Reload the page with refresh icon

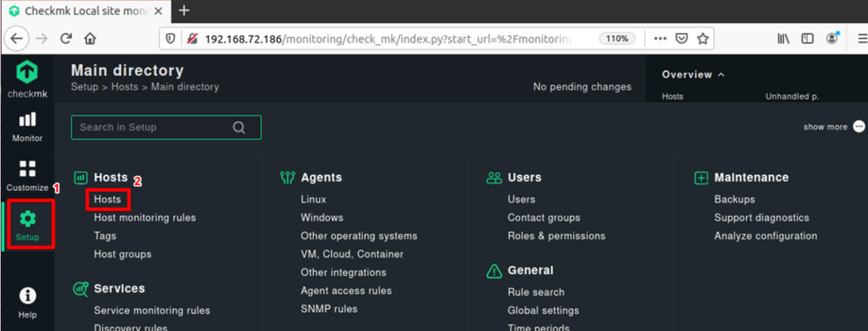point(66,38)
